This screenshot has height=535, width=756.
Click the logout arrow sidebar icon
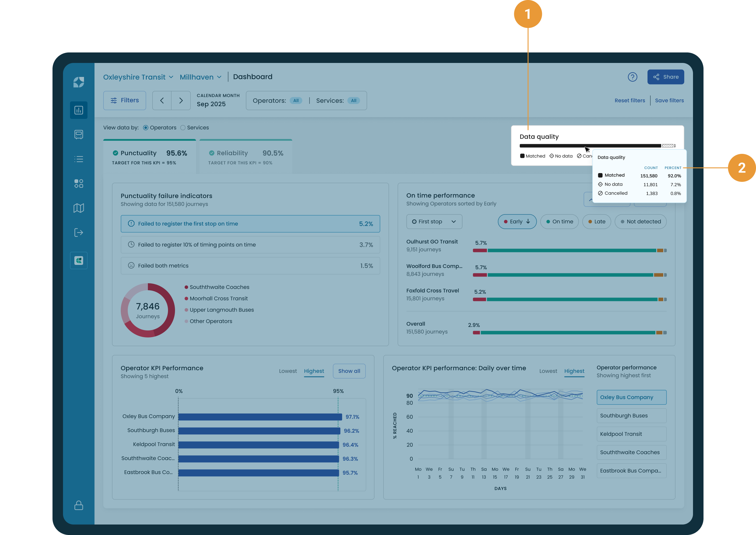pyautogui.click(x=78, y=233)
